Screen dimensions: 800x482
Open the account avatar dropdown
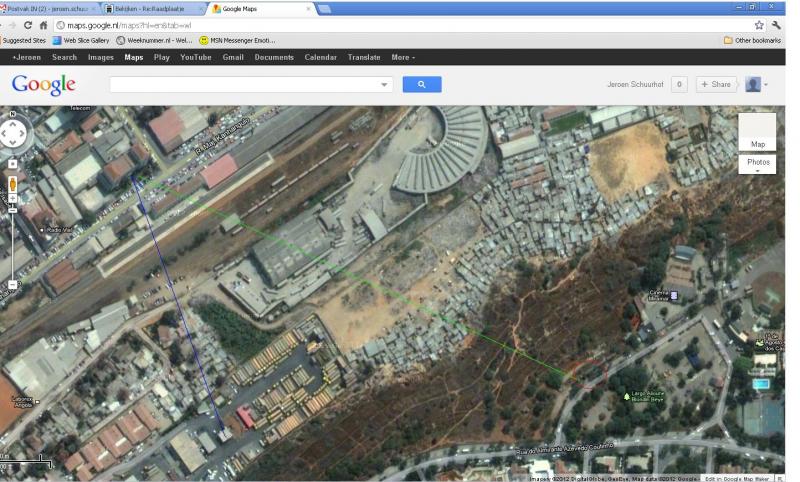click(x=756, y=84)
